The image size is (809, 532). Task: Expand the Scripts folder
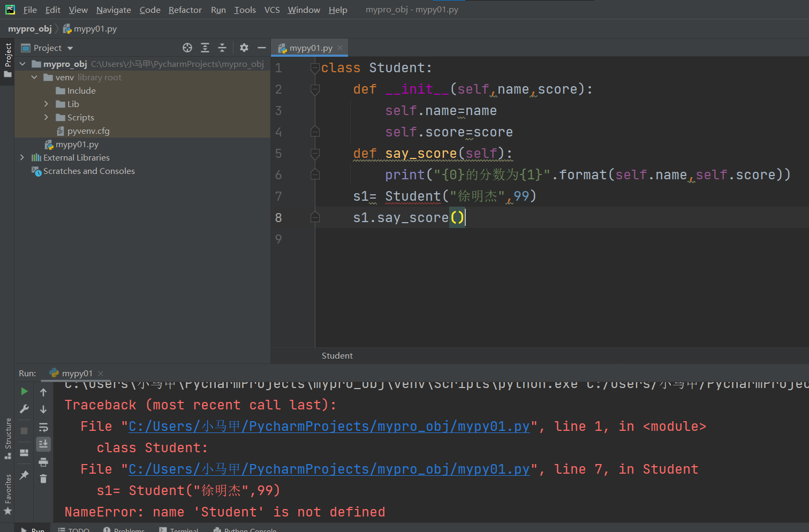coord(46,117)
